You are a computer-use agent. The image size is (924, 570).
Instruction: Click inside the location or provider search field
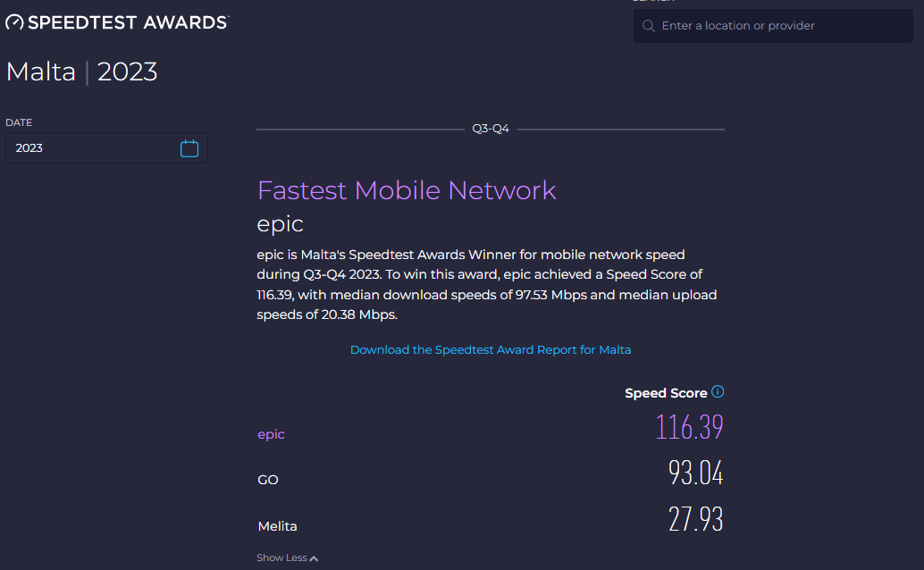[773, 25]
